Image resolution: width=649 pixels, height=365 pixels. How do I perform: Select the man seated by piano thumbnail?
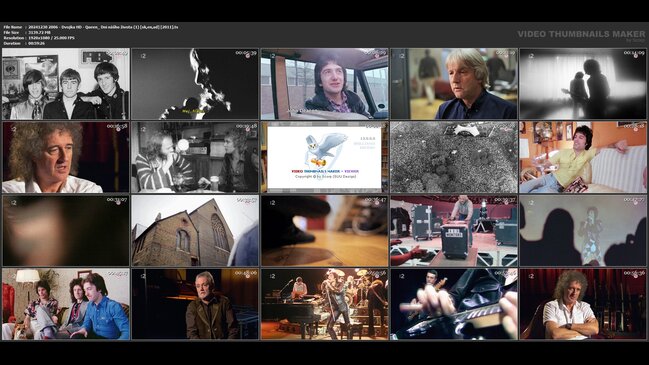[x=195, y=304]
